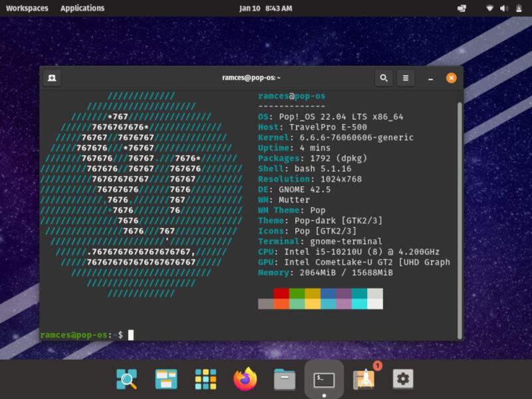This screenshot has width=532, height=399.
Task: Open the workspace switcher icon in top bar
Action: (x=462, y=8)
